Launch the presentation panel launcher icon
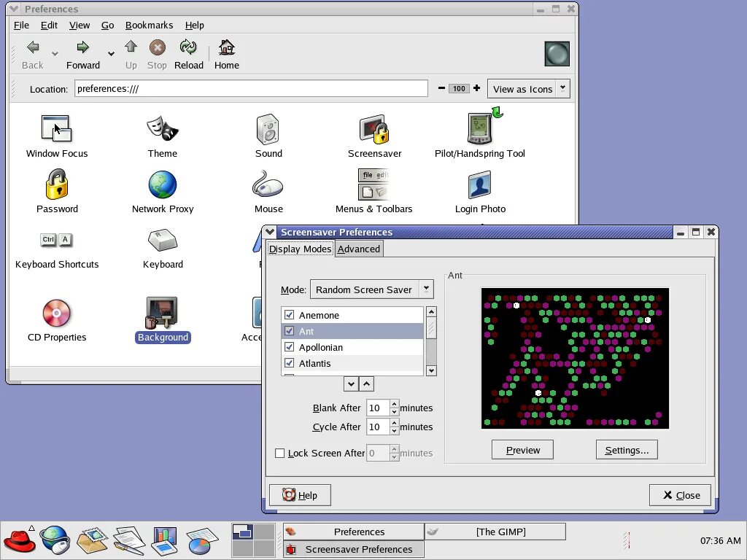747x560 pixels. [165, 540]
